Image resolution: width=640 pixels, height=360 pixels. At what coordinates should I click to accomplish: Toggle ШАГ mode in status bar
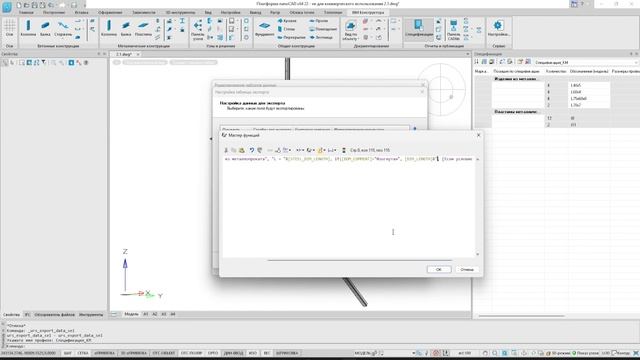coord(68,353)
